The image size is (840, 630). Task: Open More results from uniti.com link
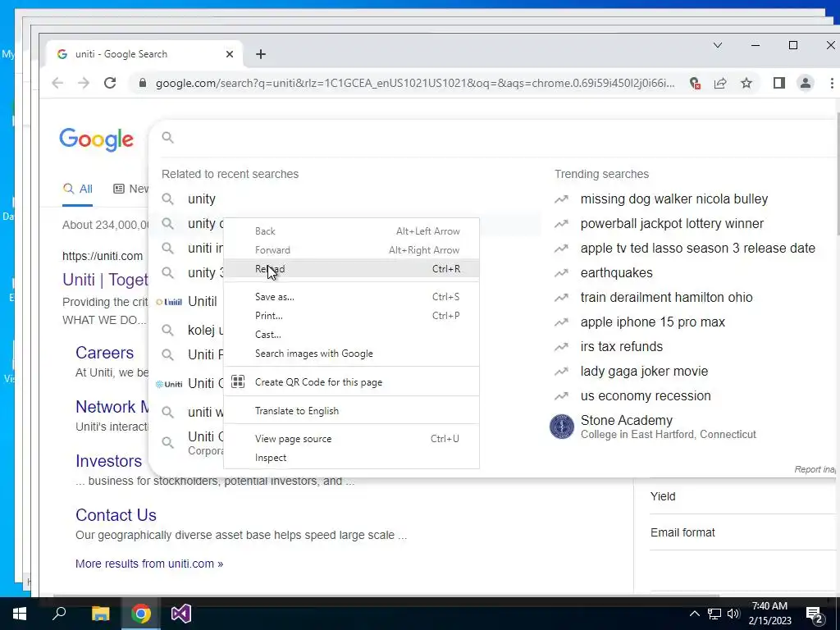[149, 564]
